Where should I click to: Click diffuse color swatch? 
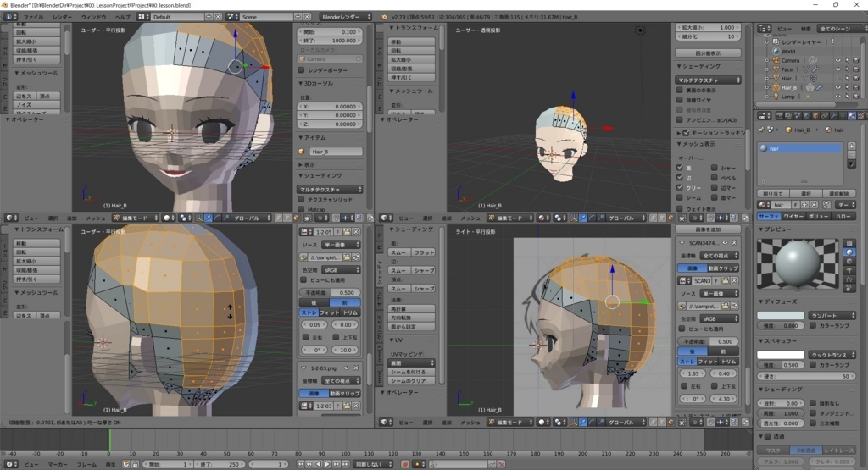pos(781,315)
